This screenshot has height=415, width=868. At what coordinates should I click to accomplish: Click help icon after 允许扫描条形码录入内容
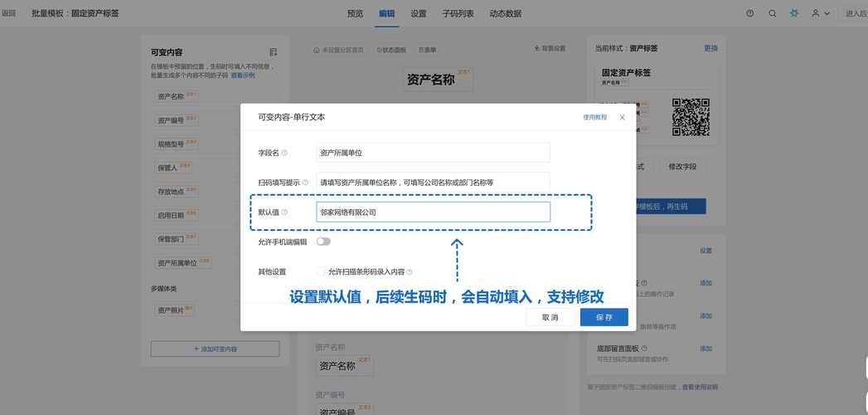410,272
